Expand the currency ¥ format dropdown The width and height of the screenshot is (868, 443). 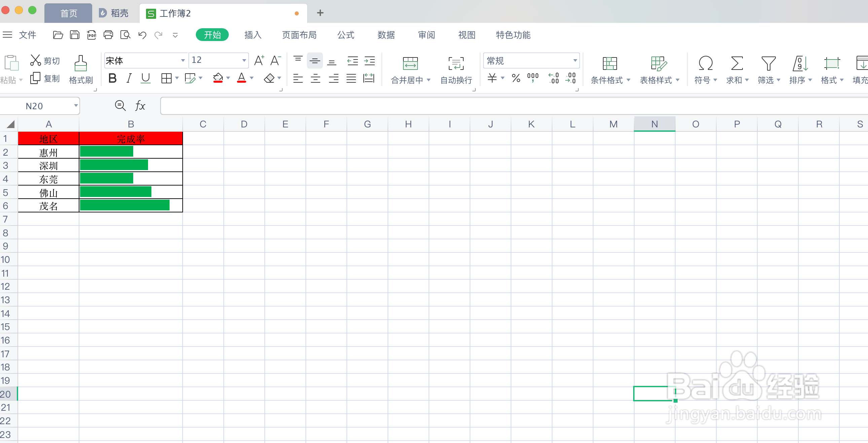[x=502, y=78]
